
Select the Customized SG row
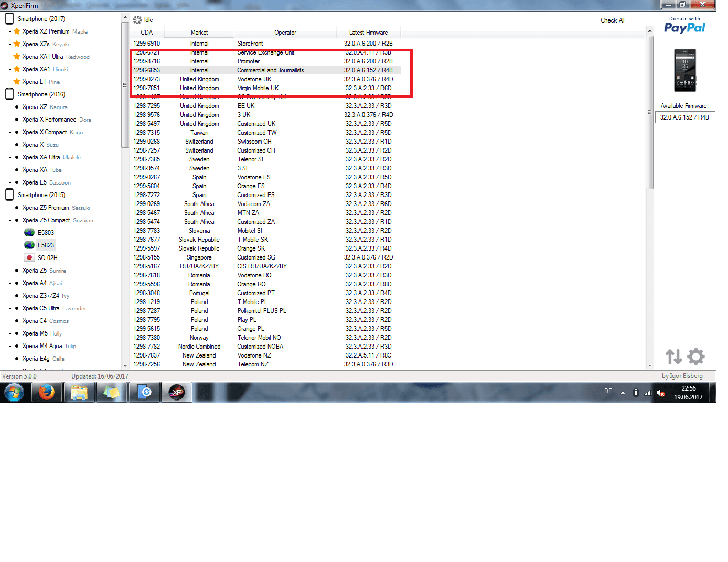pyautogui.click(x=265, y=257)
